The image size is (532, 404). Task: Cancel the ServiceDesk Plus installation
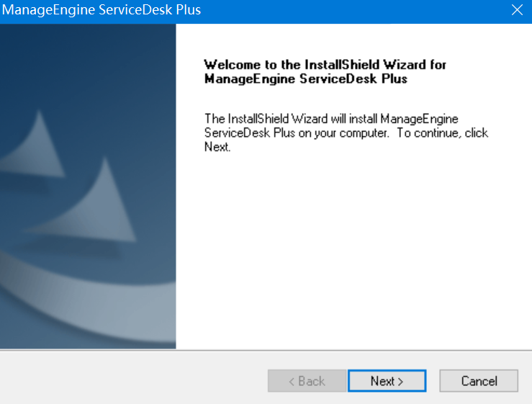(479, 381)
